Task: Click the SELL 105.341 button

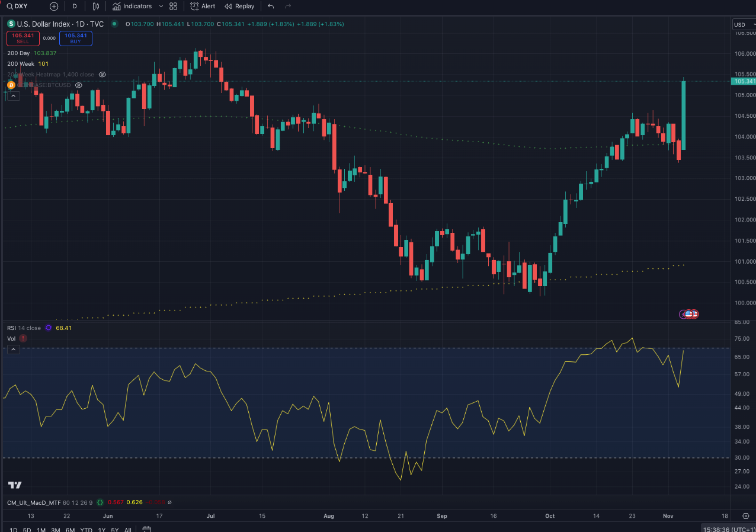Action: [23, 39]
